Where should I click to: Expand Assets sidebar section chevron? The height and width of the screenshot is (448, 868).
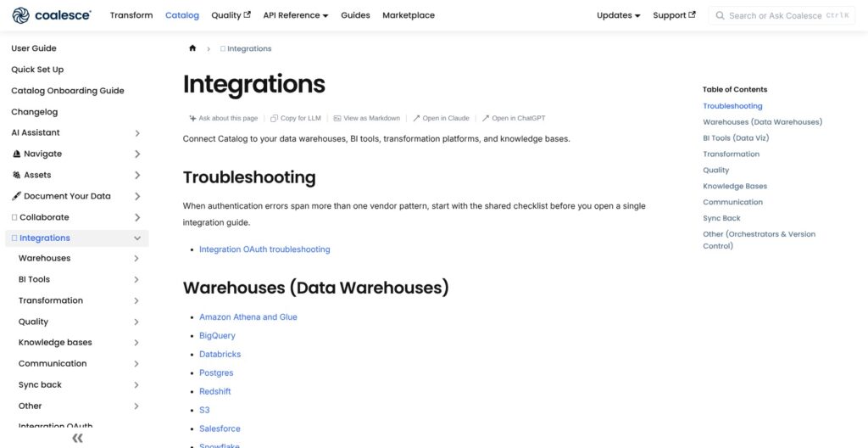[136, 175]
